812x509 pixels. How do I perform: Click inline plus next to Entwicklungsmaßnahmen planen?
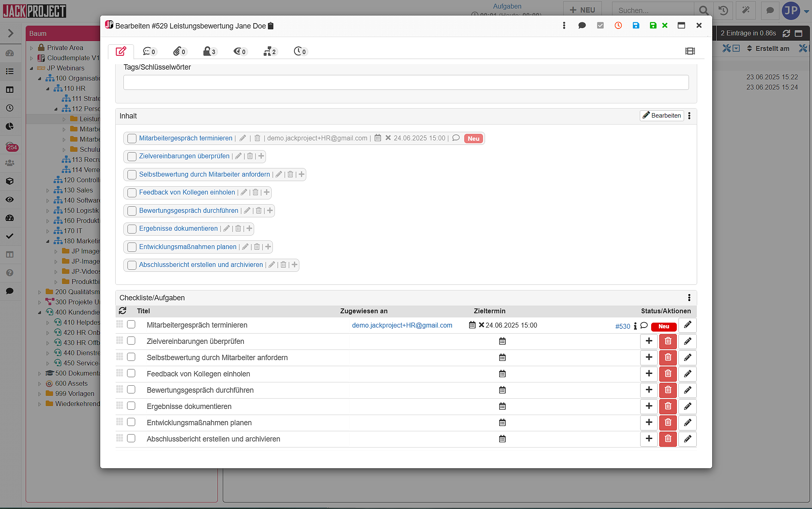[268, 247]
